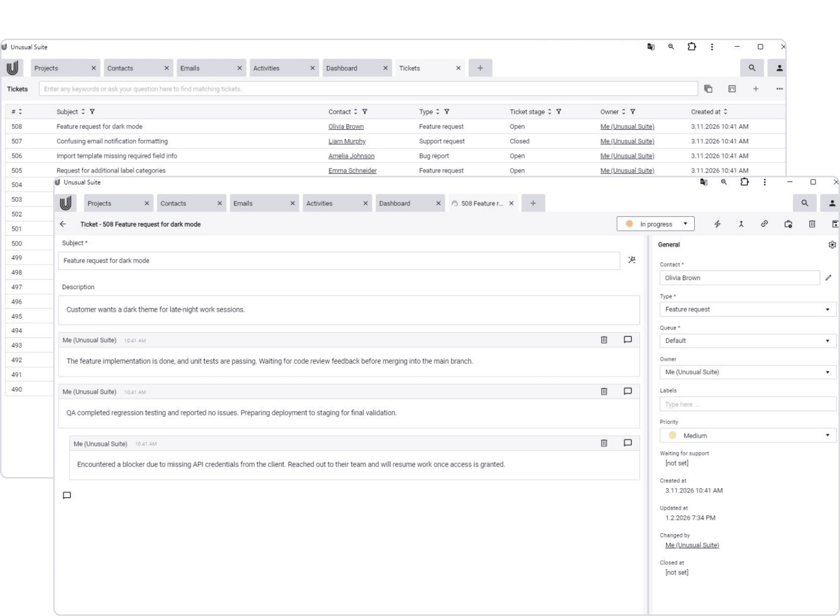This screenshot has width=840, height=616.
Task: Reply to the QA regression testing comment
Action: coord(627,391)
